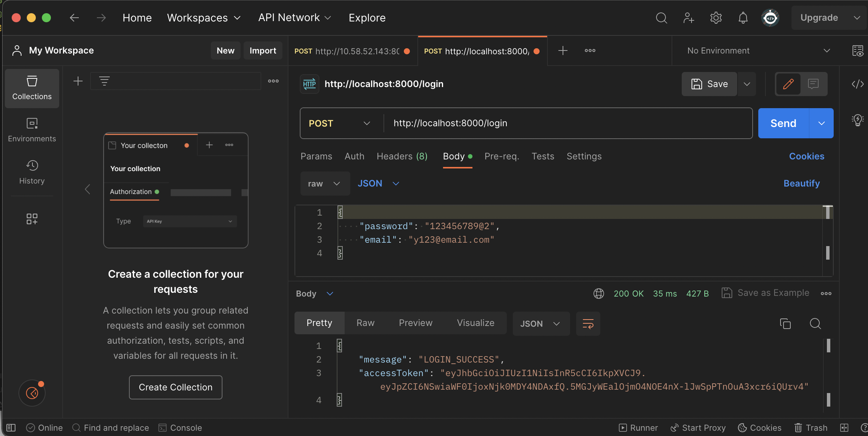Image resolution: width=868 pixels, height=436 pixels.
Task: Switch to comment mode icon
Action: click(x=813, y=84)
